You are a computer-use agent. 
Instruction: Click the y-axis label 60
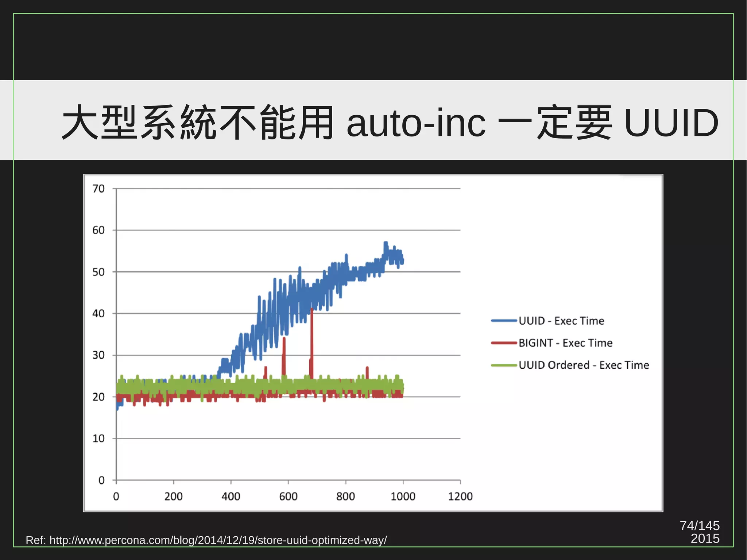(x=98, y=230)
